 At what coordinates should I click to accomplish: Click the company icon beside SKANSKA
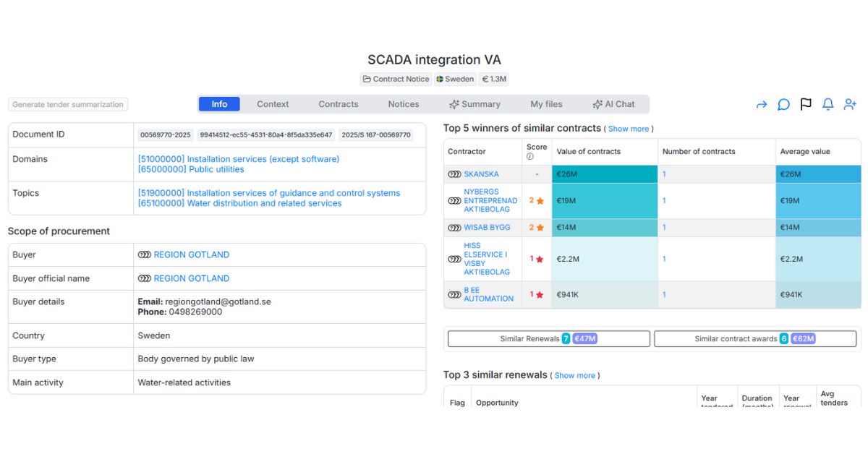point(454,174)
